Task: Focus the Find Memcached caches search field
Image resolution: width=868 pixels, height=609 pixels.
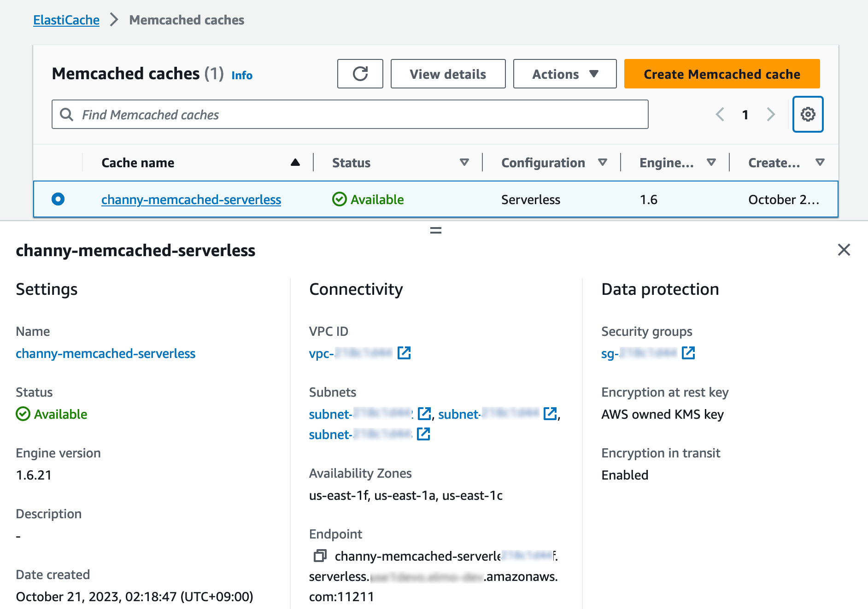Action: click(x=350, y=114)
